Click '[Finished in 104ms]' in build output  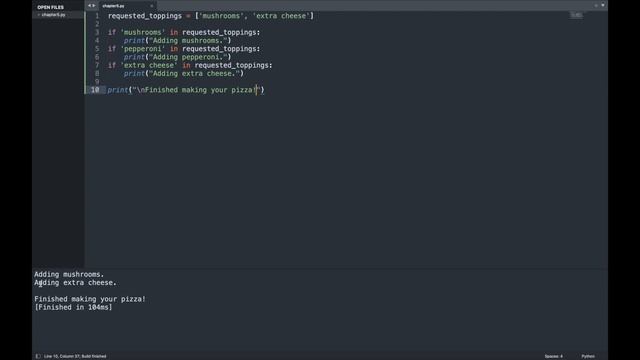pyautogui.click(x=73, y=307)
